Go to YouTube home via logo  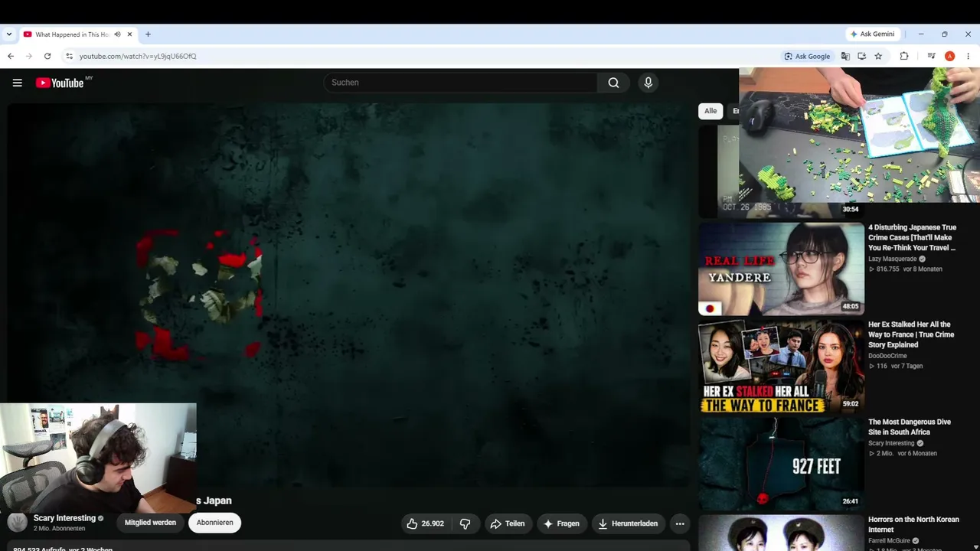pyautogui.click(x=60, y=83)
